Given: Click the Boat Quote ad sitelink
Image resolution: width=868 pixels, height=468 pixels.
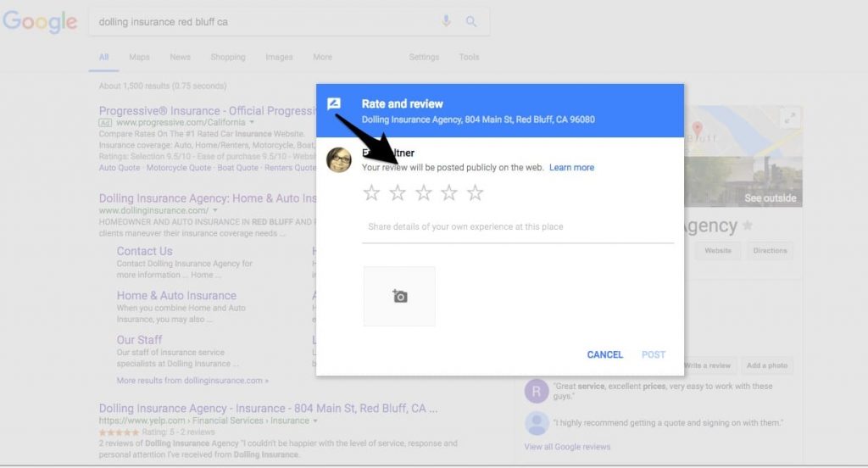Looking at the screenshot, I should (238, 168).
